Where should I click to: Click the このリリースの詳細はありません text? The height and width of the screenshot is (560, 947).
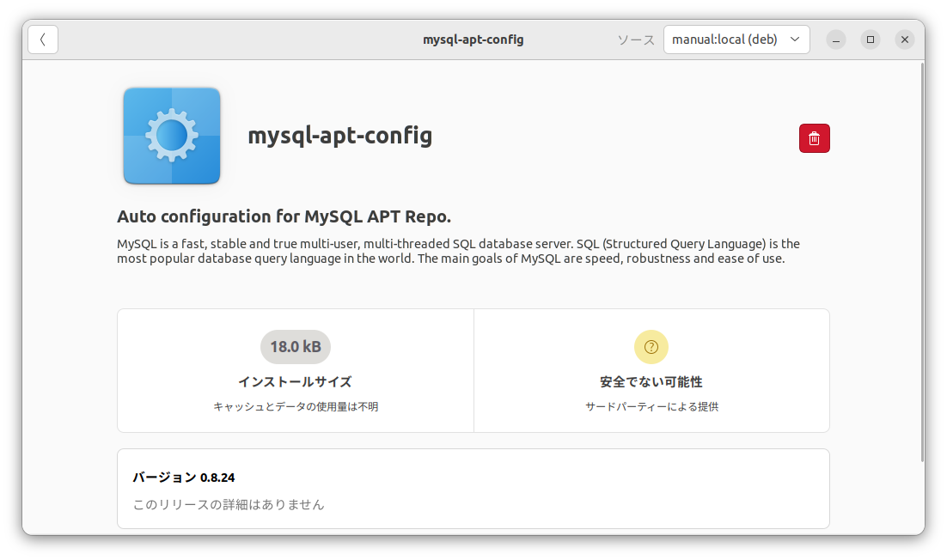229,504
